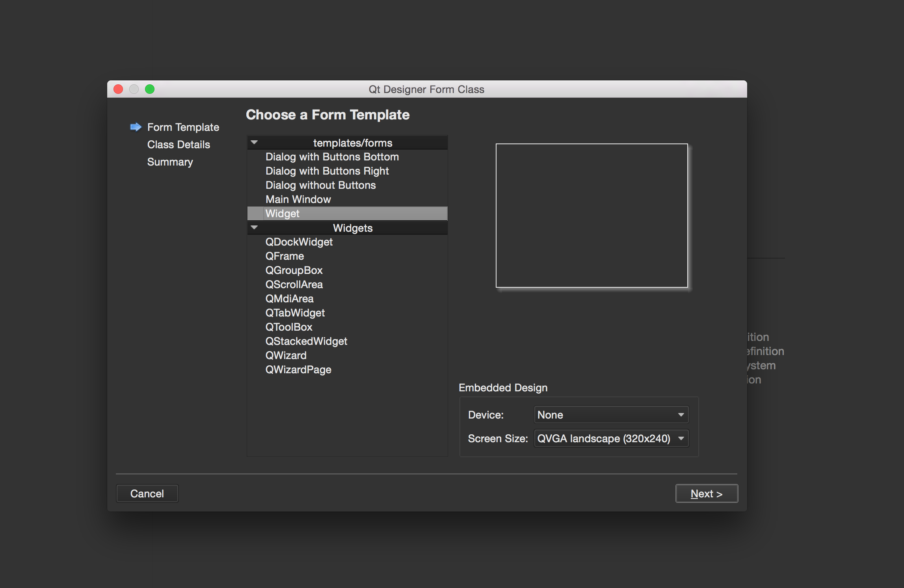Collapse the Widgets group triangle

(254, 227)
